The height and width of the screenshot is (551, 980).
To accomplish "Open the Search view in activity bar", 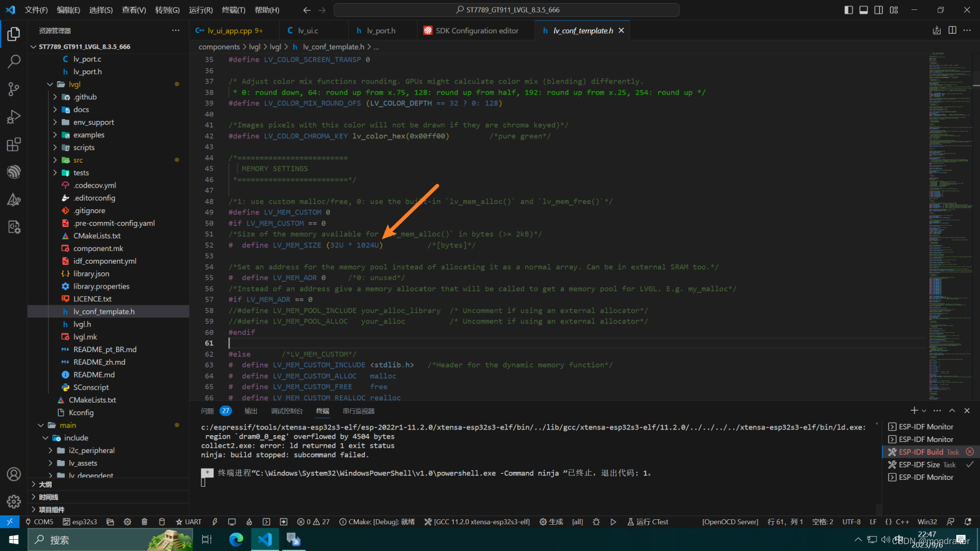I will point(13,61).
